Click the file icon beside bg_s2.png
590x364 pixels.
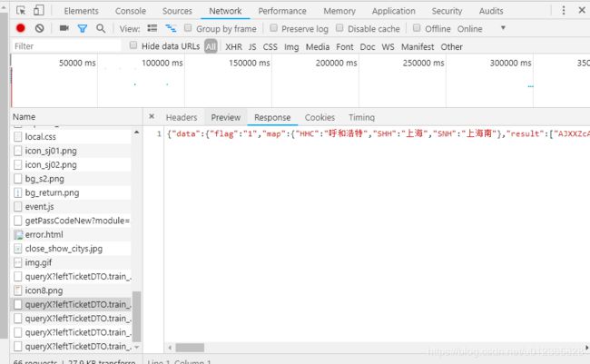click(17, 179)
